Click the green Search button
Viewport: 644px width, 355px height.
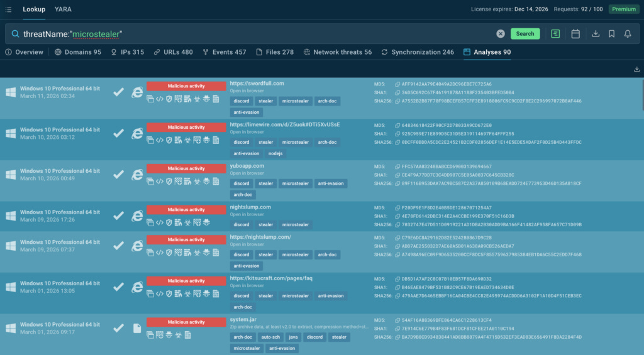[525, 34]
